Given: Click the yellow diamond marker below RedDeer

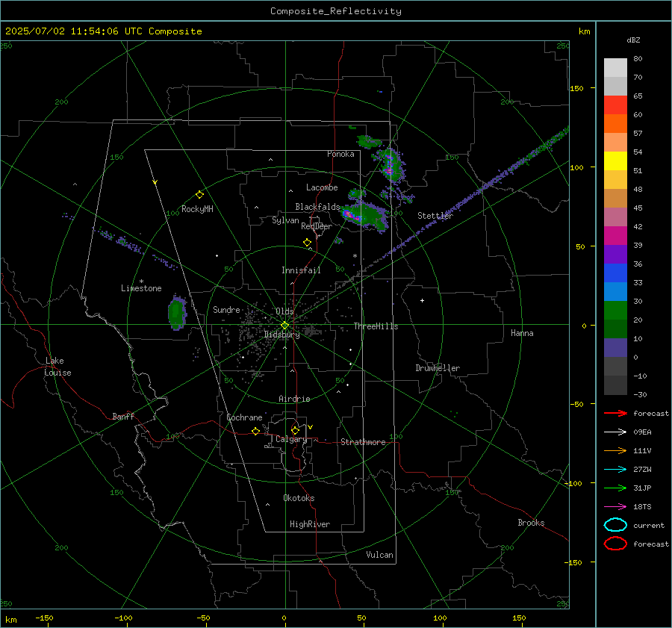Looking at the screenshot, I should point(308,242).
